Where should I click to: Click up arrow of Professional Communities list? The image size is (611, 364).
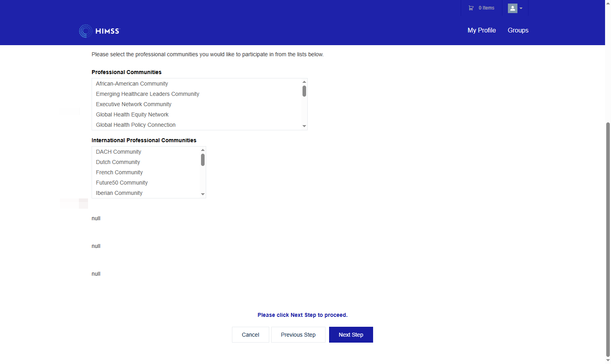(x=305, y=82)
